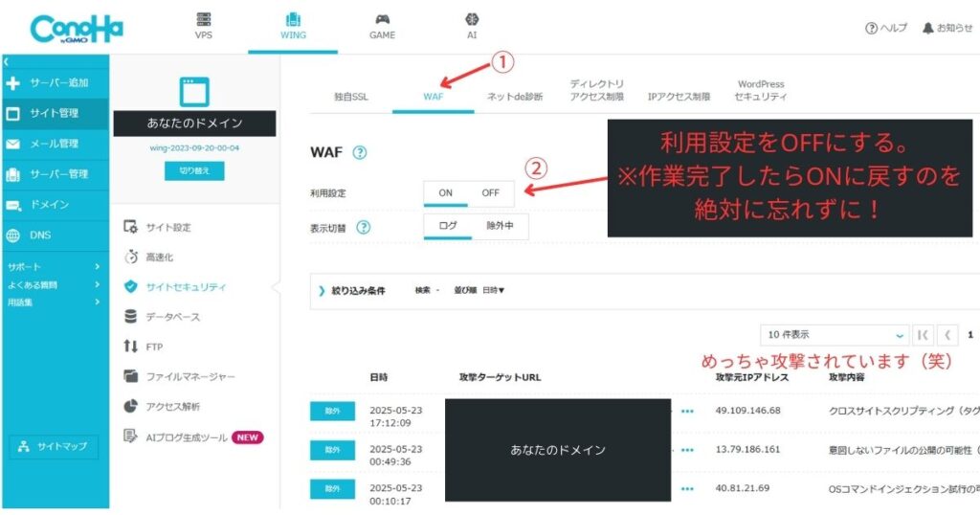Click IP address 49.109.146.68

click(x=747, y=412)
